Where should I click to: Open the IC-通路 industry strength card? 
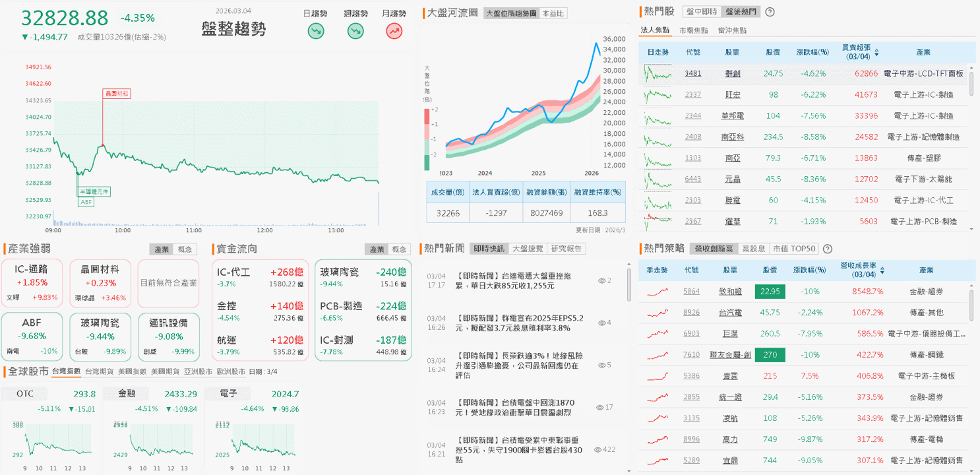(x=32, y=284)
